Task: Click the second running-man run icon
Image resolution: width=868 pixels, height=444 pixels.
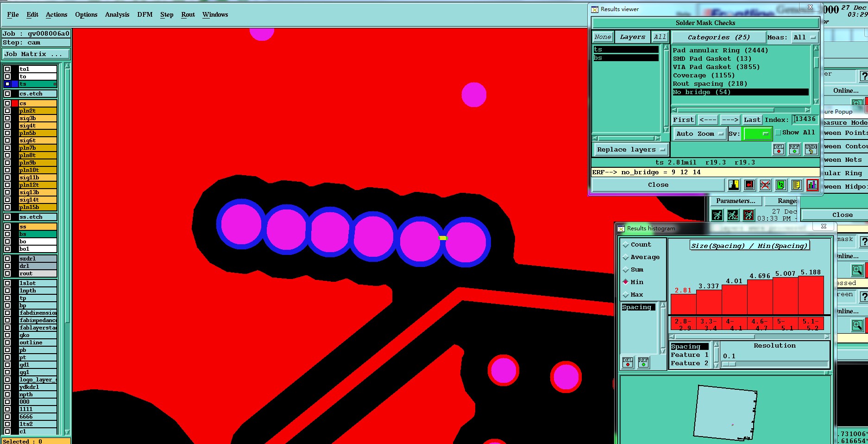Action: click(x=733, y=215)
